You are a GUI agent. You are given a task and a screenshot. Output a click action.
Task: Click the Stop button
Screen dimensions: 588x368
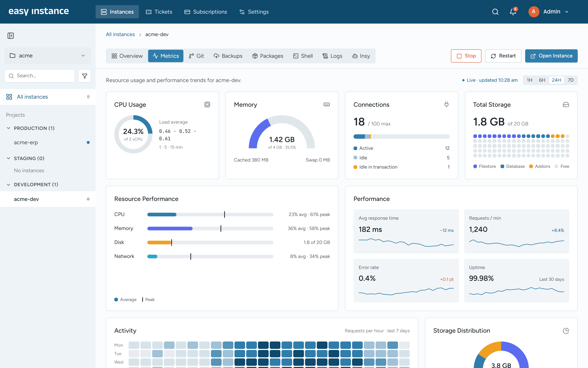tap(466, 56)
